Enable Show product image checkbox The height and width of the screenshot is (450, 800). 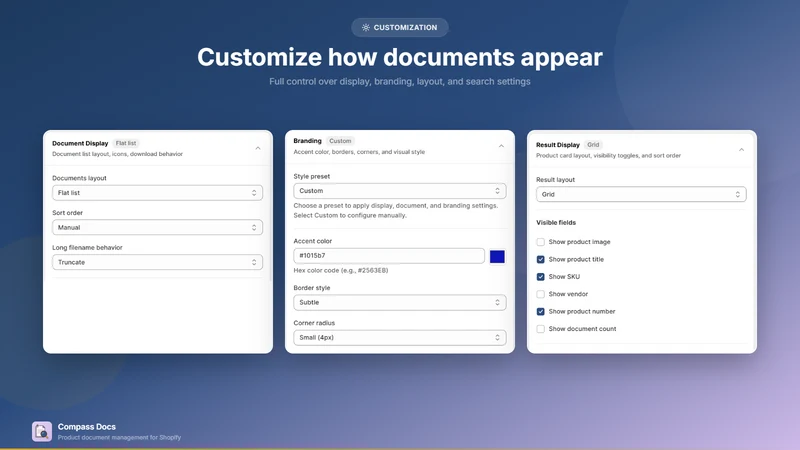point(540,242)
